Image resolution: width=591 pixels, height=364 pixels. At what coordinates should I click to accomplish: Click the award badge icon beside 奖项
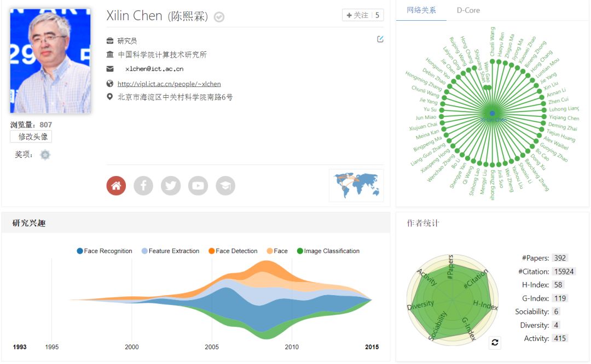[45, 155]
